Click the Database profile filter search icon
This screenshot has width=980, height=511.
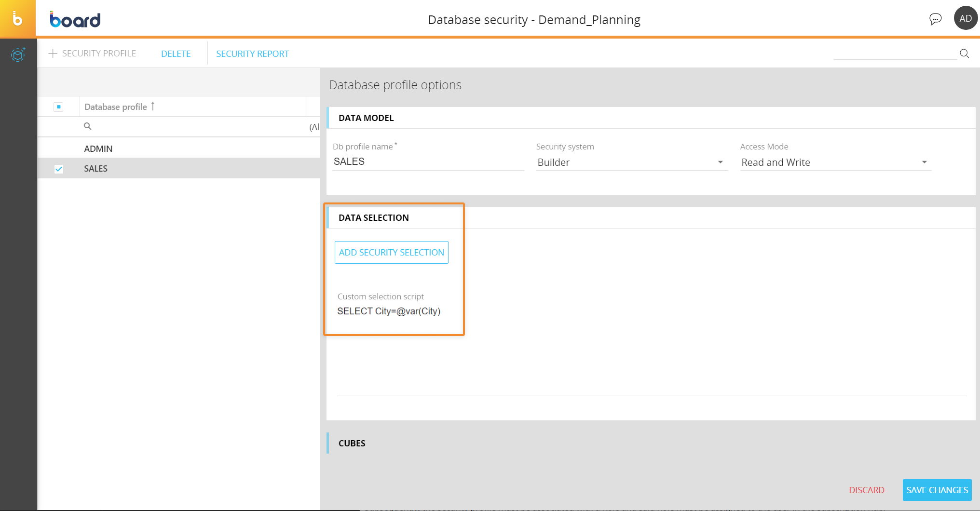pyautogui.click(x=87, y=126)
